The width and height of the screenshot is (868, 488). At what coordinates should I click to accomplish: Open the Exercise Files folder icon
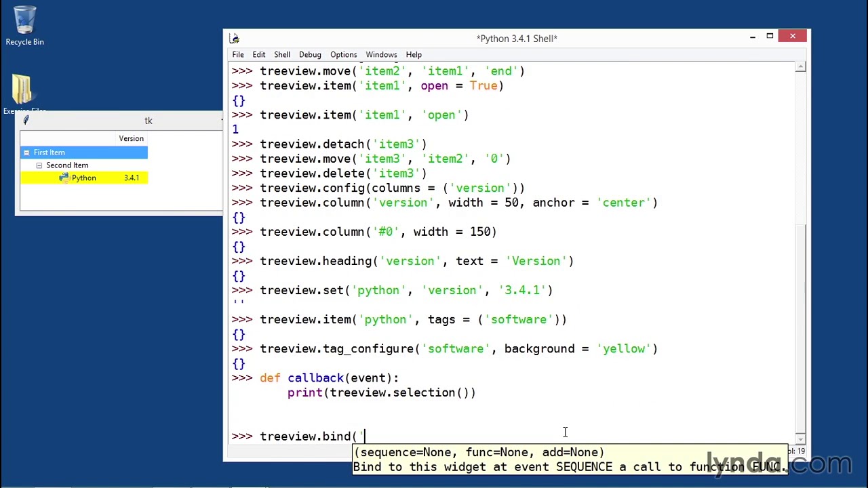22,94
